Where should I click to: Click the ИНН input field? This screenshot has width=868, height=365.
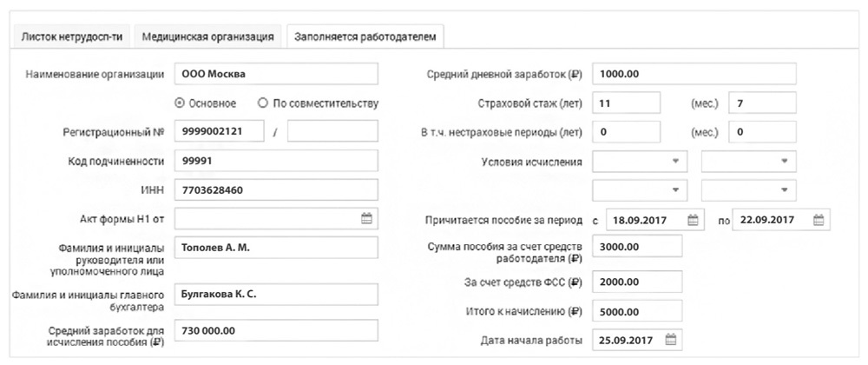(x=277, y=190)
